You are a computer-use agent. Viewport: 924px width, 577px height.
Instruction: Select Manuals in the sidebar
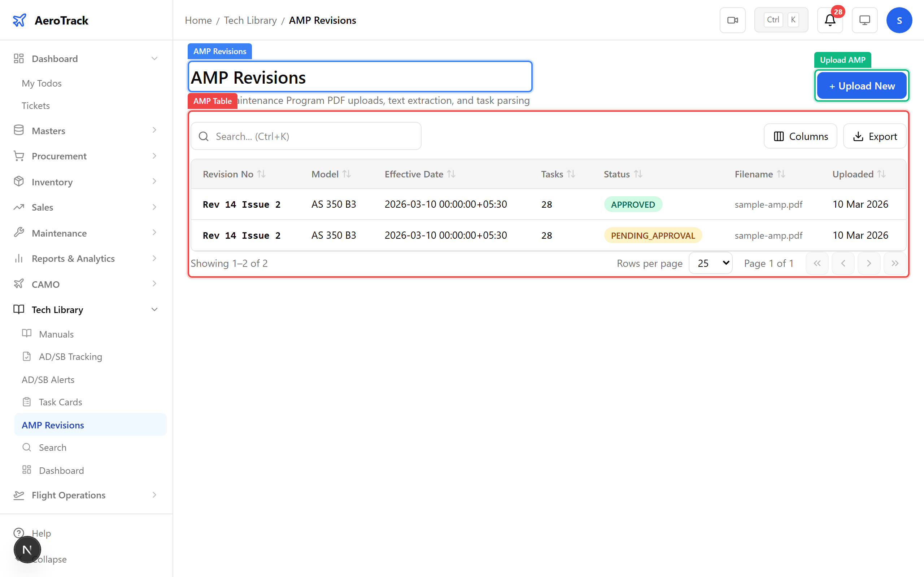click(x=56, y=334)
